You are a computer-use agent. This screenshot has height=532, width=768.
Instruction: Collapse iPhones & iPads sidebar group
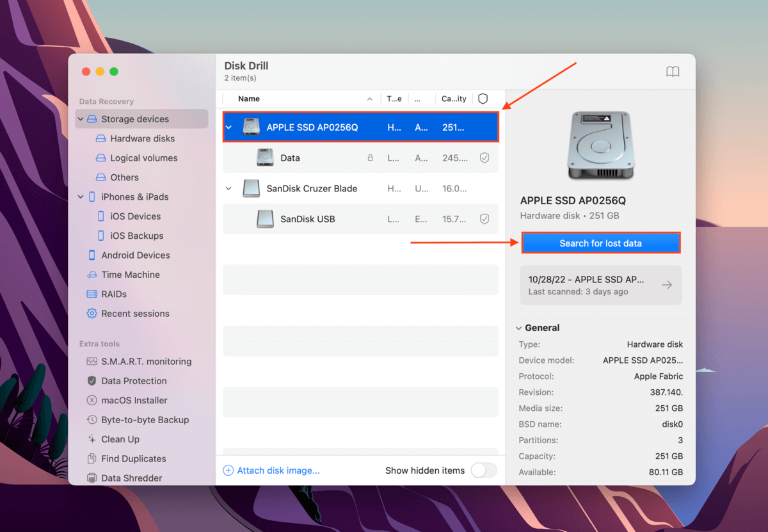pos(80,197)
